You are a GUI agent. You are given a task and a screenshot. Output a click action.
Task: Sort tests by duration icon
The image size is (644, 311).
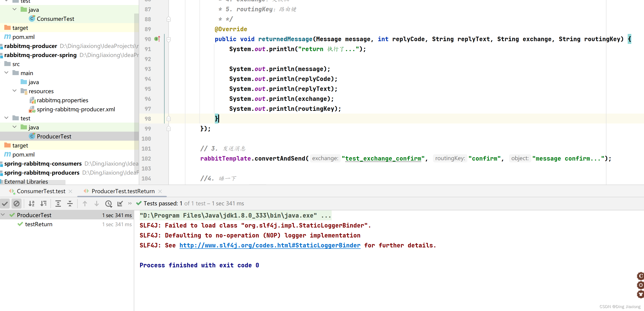(x=43, y=204)
